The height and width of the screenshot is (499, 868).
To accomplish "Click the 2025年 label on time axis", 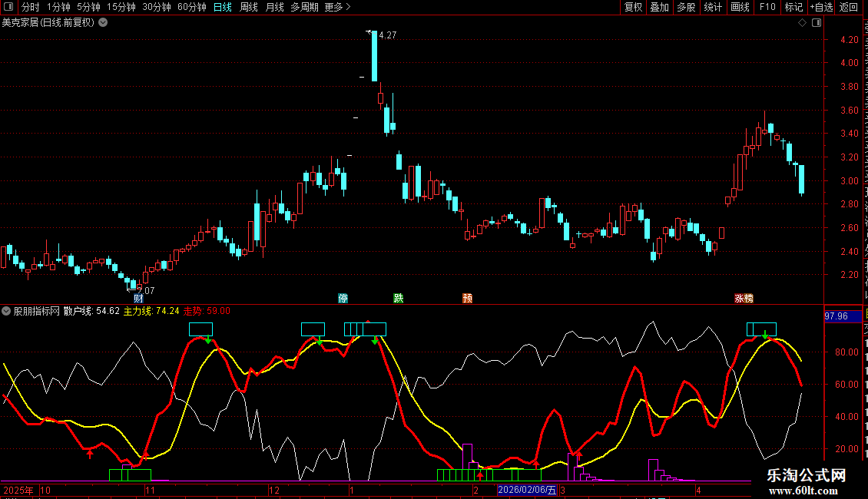I will coord(18,490).
